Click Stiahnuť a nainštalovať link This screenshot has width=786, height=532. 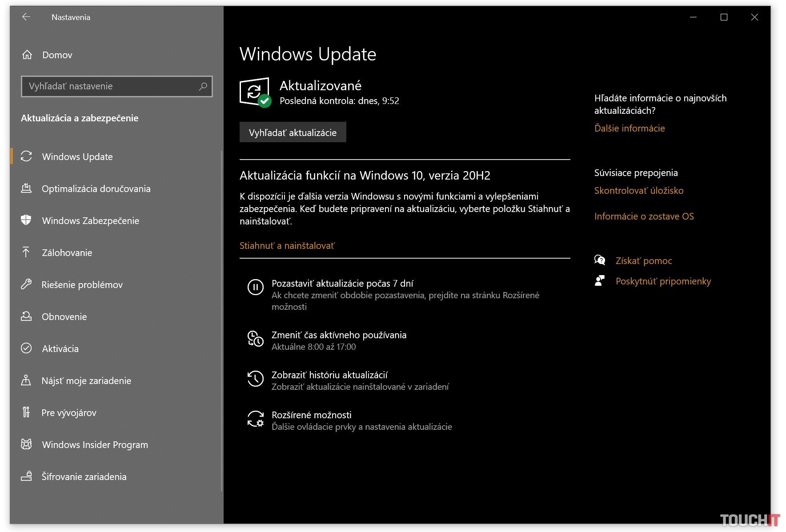[x=287, y=246]
